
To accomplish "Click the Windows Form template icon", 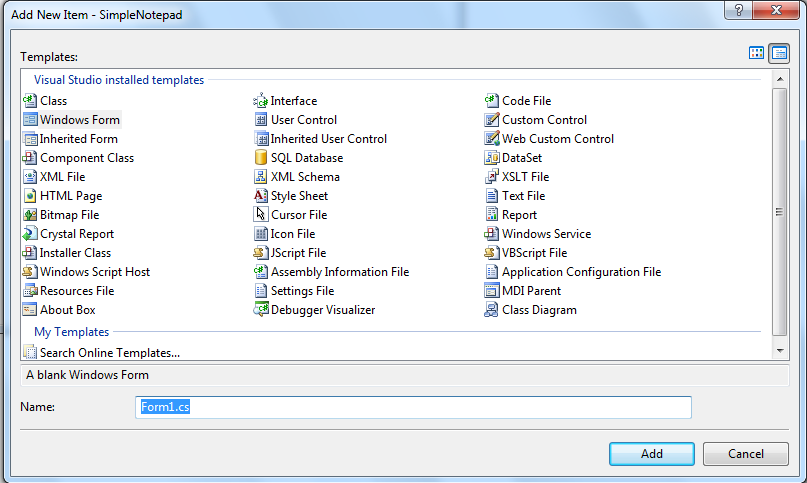I will click(30, 119).
